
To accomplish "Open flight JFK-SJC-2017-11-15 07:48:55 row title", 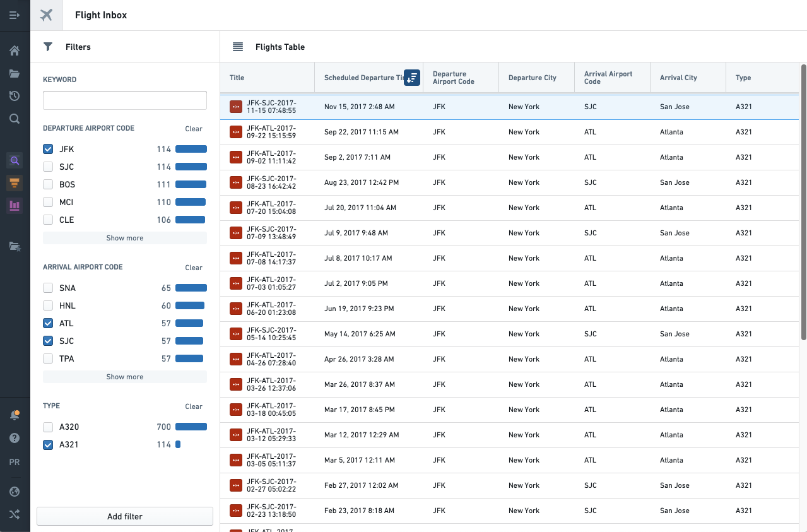I will [x=271, y=107].
